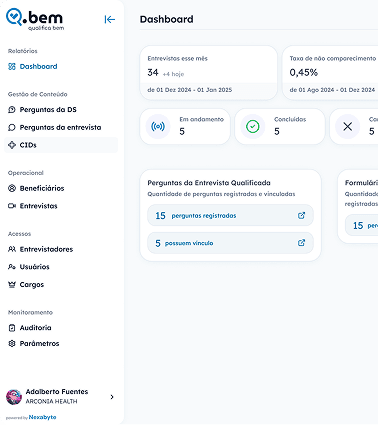The height and width of the screenshot is (425, 378).
Task: Expand user menu chevron beside Adalberto Fuentes
Action: [x=112, y=397]
